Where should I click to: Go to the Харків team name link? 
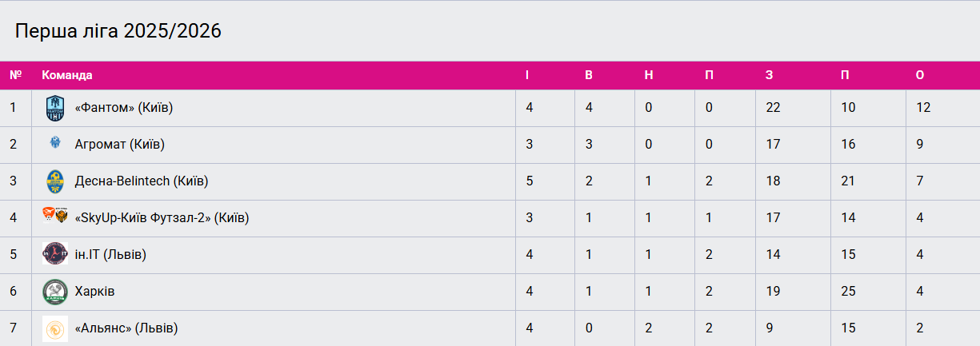coord(95,292)
